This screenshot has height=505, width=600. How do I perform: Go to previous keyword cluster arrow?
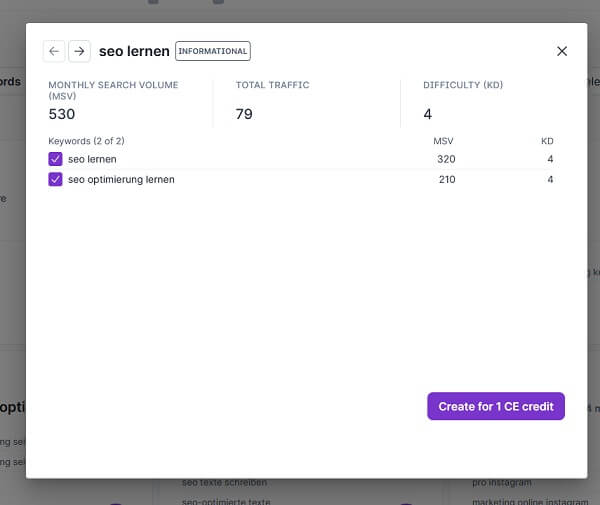54,51
